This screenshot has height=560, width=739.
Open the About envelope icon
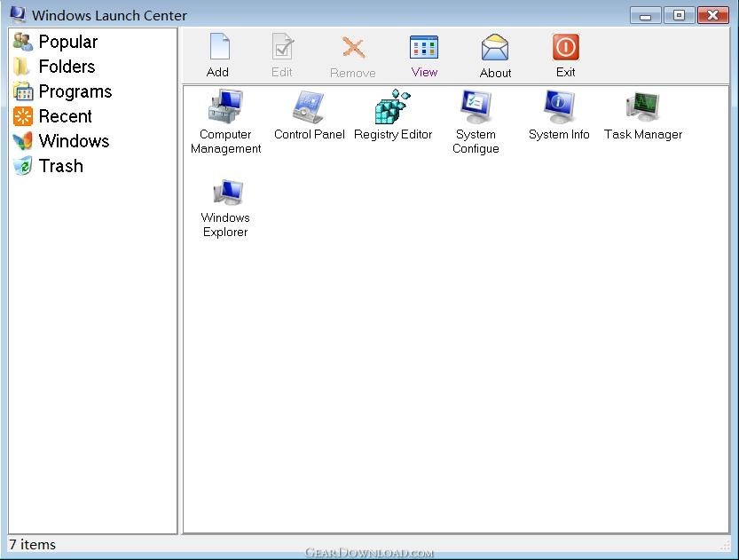[495, 47]
